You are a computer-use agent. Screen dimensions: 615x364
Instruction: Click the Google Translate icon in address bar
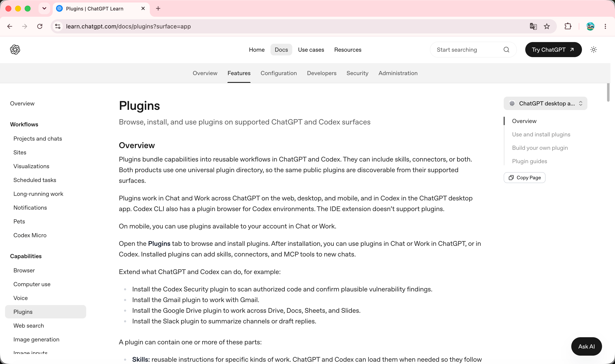click(533, 26)
